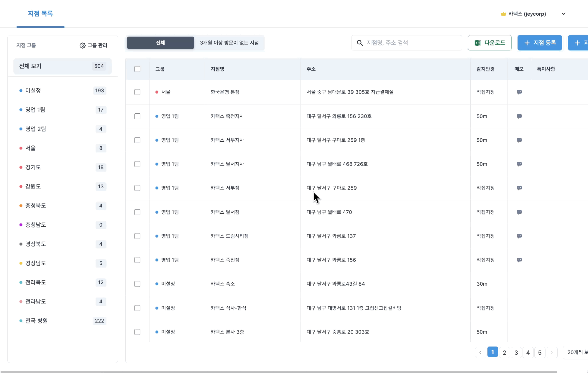Open memo icon for 카택스 드림시티점 row
This screenshot has height=373, width=588.
point(519,236)
